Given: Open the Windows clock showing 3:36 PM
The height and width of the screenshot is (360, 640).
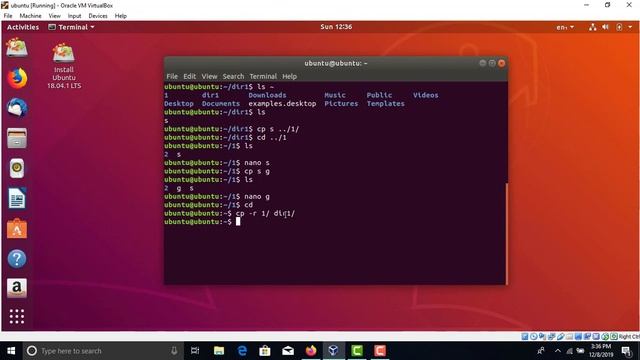Looking at the screenshot, I should [602, 351].
